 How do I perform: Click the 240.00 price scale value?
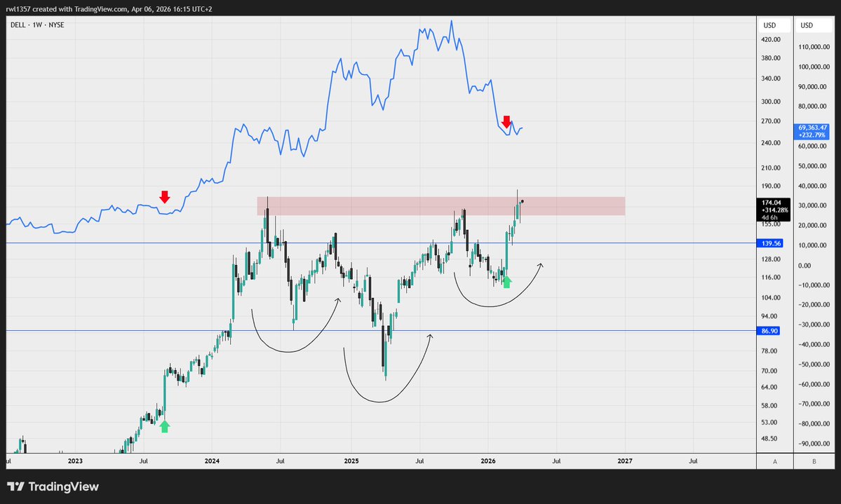pyautogui.click(x=771, y=143)
